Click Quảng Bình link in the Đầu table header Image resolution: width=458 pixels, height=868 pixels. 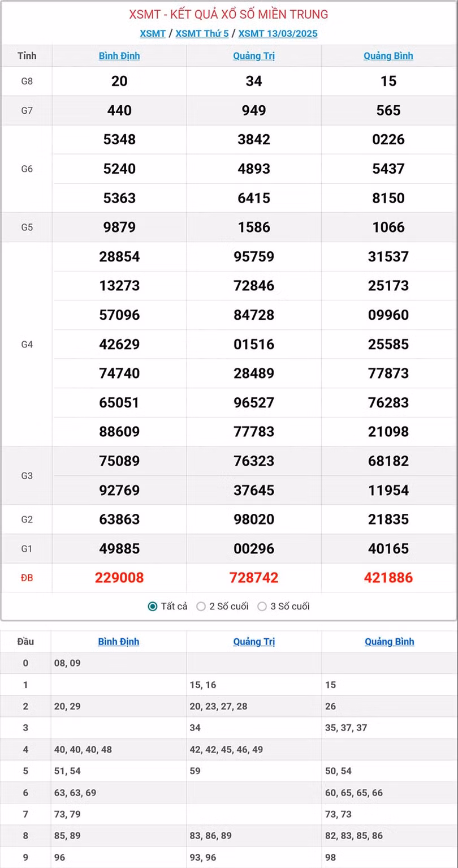[x=390, y=642]
